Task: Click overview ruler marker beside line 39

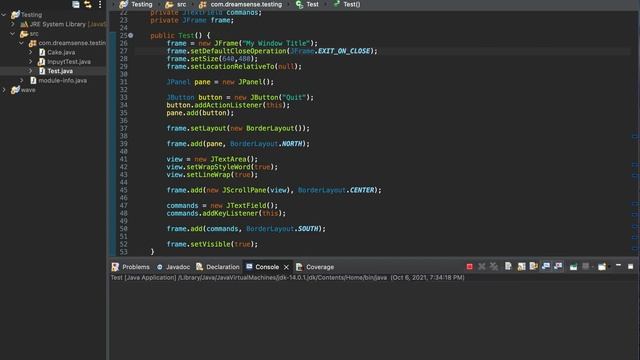Action: pyautogui.click(x=635, y=136)
